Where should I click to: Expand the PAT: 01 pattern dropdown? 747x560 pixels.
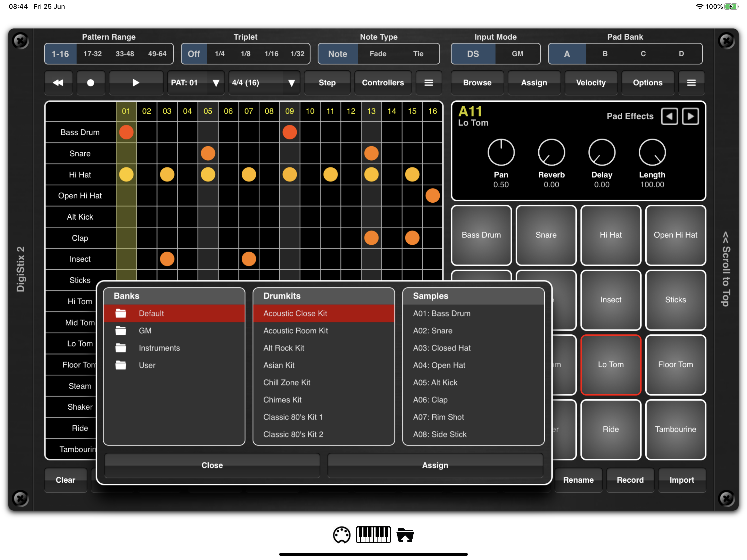[x=196, y=83]
